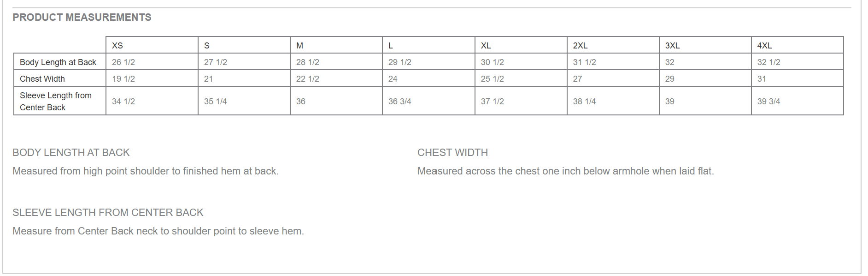The image size is (868, 276).
Task: Click XS body length value 26 1/2
Action: tap(123, 62)
